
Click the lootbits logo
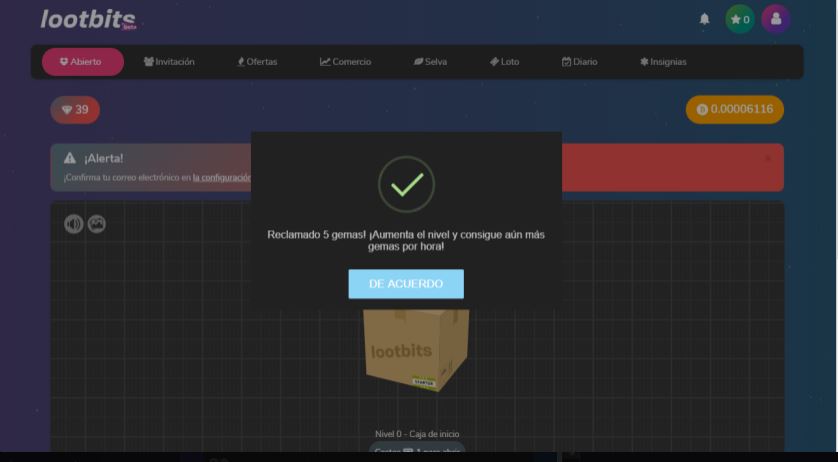pyautogui.click(x=88, y=19)
